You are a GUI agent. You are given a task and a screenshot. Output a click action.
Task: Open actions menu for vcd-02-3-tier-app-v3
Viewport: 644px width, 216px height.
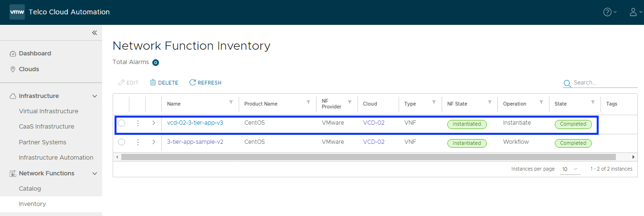click(x=138, y=123)
